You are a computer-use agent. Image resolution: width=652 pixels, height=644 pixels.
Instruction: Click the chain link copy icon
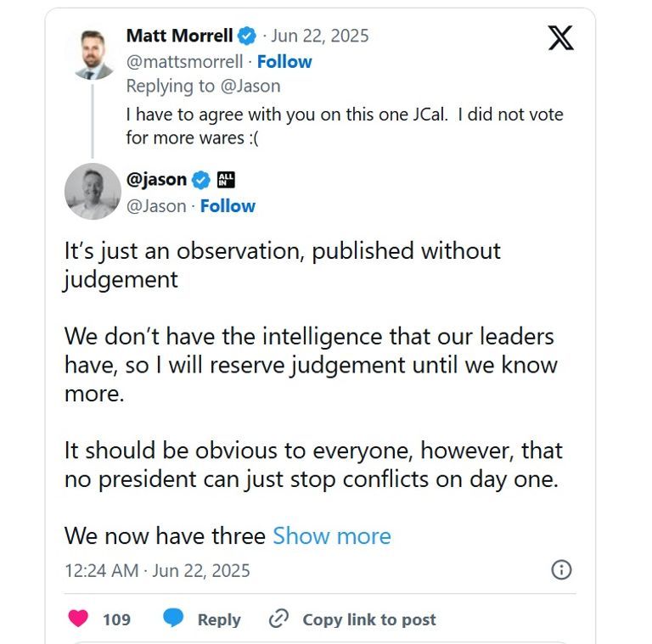[278, 619]
